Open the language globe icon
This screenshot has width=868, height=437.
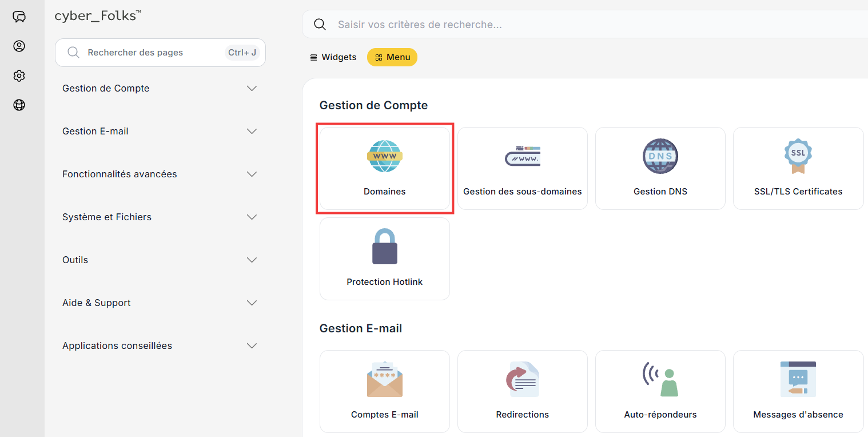click(19, 105)
